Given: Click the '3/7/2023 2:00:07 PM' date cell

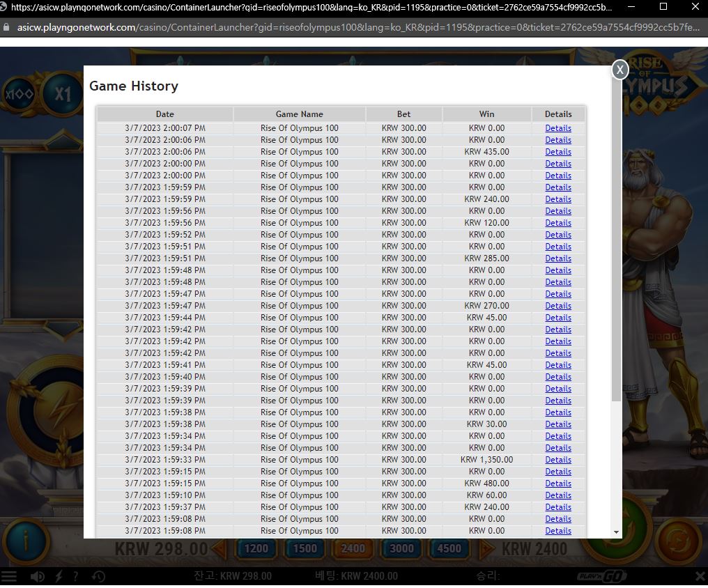Looking at the screenshot, I should click(x=165, y=128).
